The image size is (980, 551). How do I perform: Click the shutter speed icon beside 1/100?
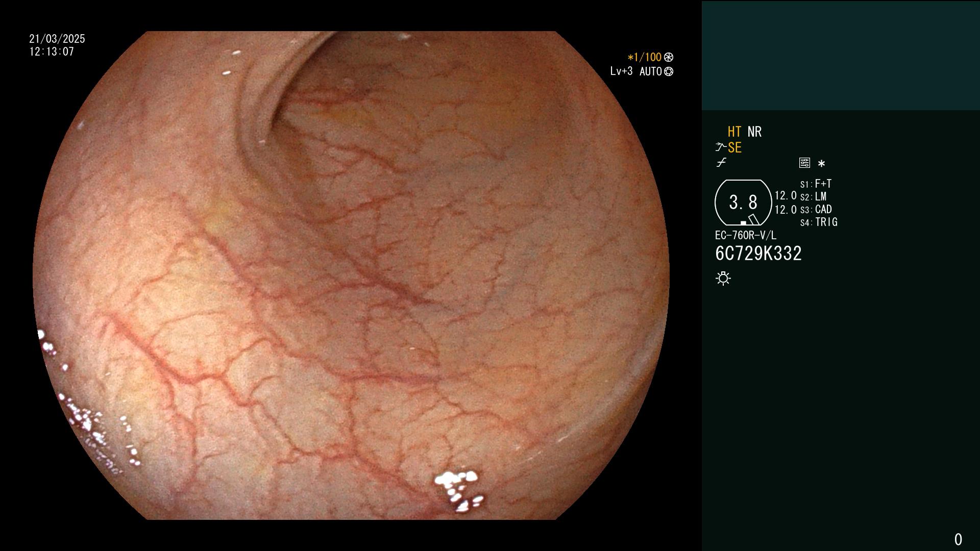(x=669, y=58)
